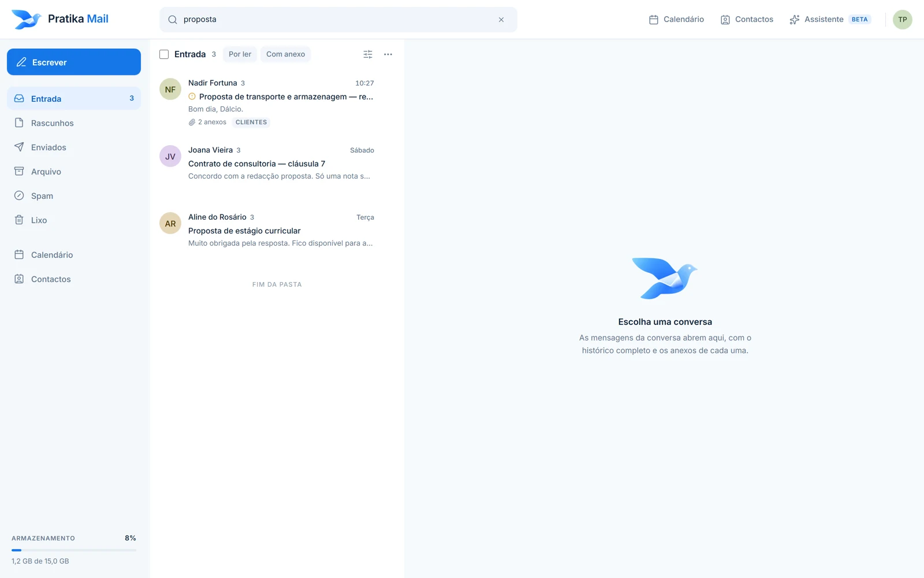Click the paperclip 2 anexos indicator
924x578 pixels.
207,122
